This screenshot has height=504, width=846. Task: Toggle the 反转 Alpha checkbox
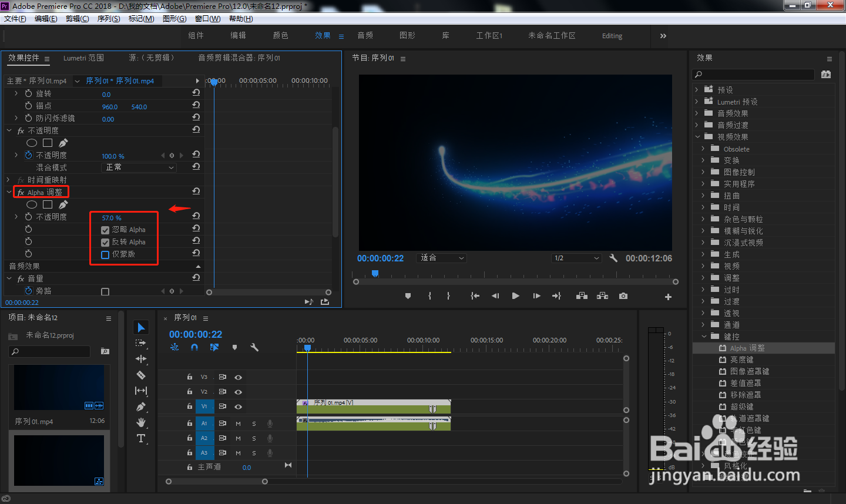105,243
